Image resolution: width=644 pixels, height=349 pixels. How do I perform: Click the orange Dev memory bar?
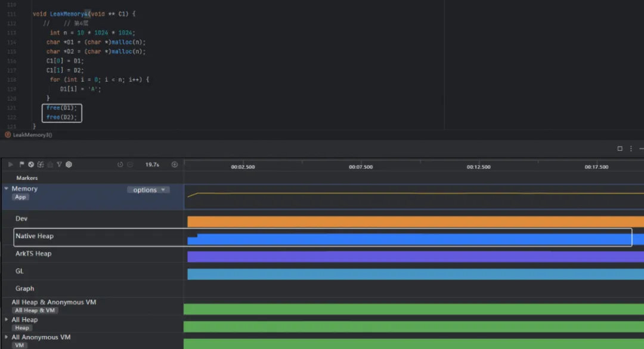point(416,222)
